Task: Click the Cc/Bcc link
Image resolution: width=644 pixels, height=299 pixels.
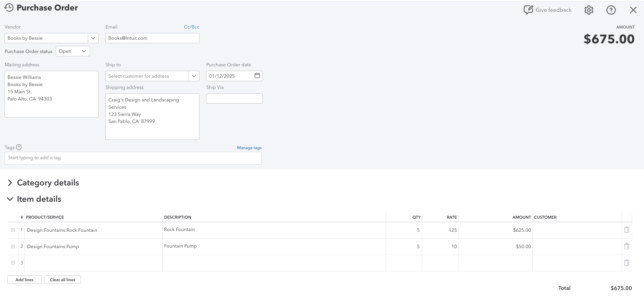Action: pos(192,27)
